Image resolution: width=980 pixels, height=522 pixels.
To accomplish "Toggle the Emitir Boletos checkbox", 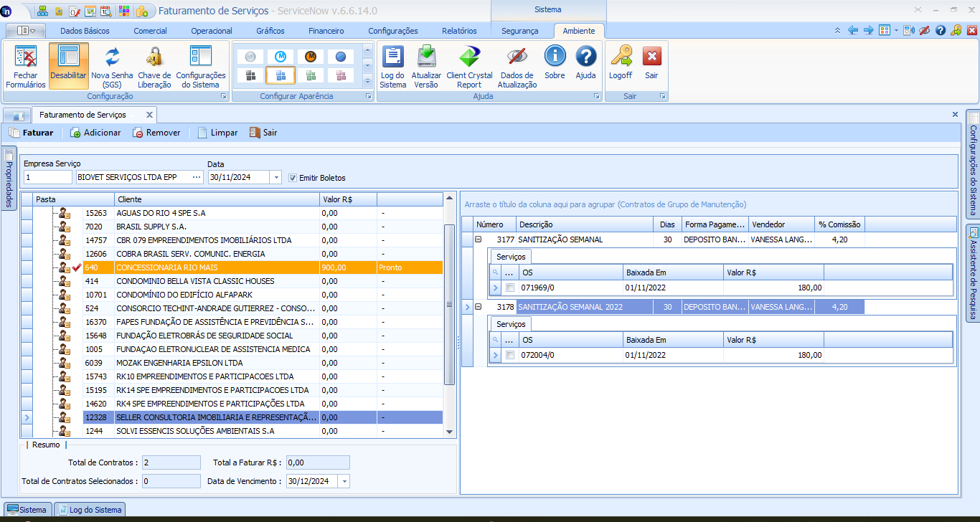I will 293,178.
